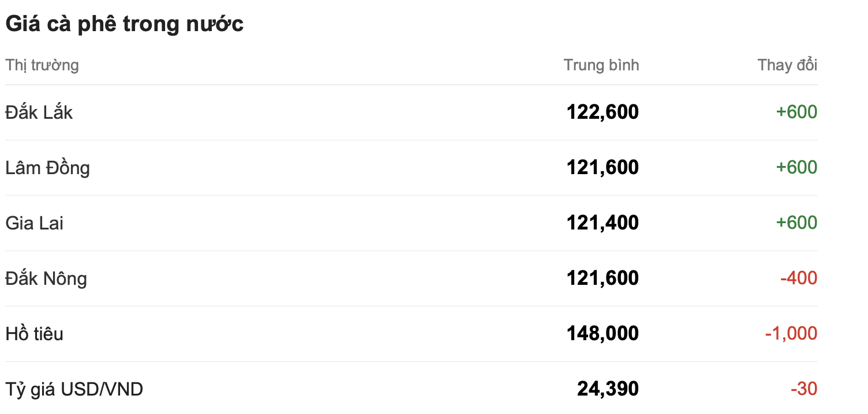
Task: Select the Lâm Đồng market name
Action: coord(48,168)
